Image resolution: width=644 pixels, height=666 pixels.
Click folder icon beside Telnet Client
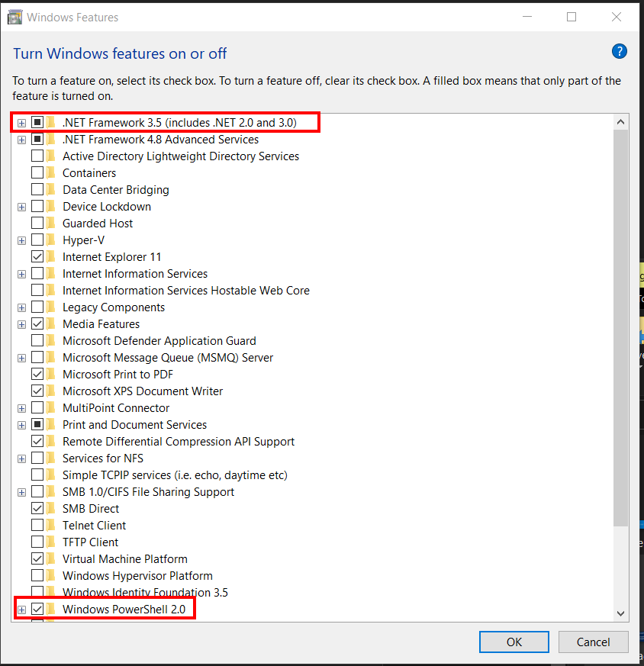click(x=51, y=525)
